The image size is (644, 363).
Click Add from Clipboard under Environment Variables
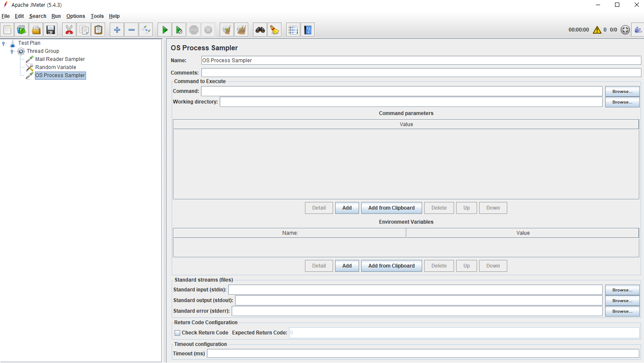(x=391, y=266)
